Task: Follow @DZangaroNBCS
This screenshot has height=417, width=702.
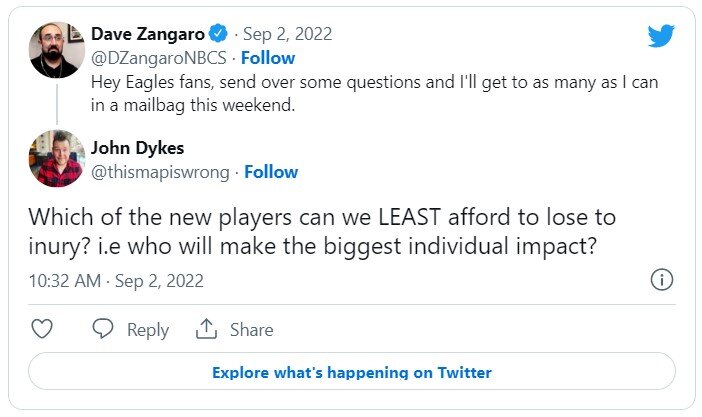Action: tap(268, 58)
